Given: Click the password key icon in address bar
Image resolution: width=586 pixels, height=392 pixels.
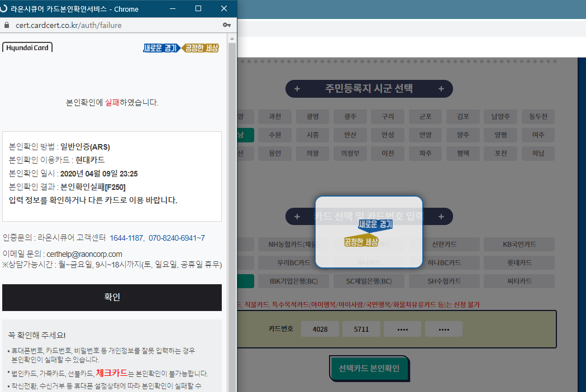Looking at the screenshot, I should click(x=226, y=25).
